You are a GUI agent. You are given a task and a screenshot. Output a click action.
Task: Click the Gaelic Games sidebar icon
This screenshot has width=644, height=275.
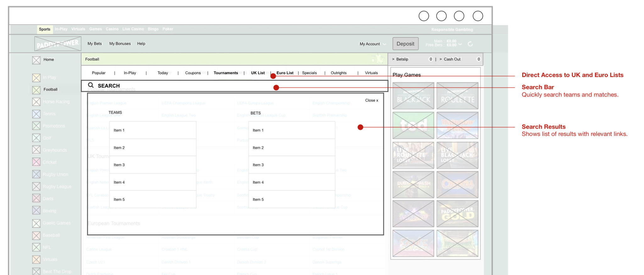pyautogui.click(x=36, y=223)
